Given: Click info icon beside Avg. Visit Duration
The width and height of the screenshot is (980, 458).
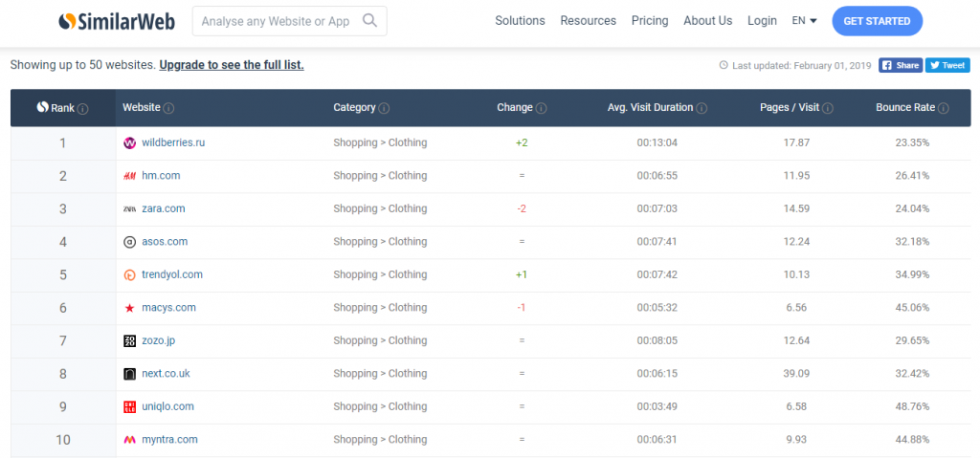Looking at the screenshot, I should click(702, 108).
